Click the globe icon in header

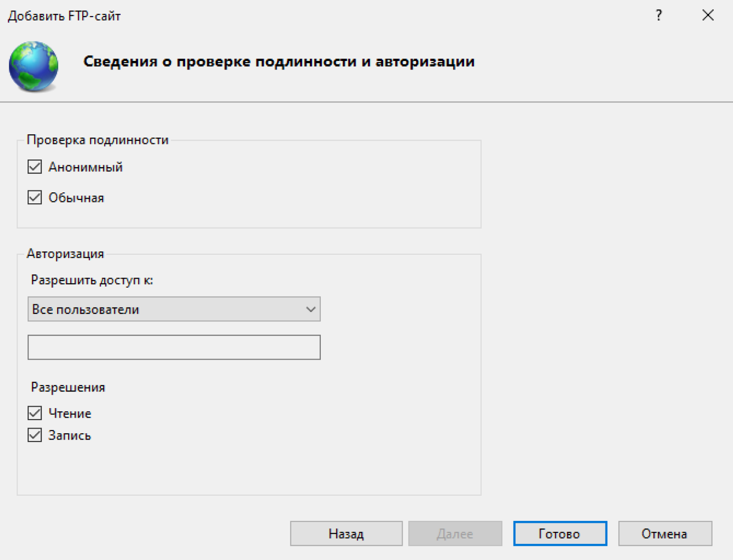point(33,66)
